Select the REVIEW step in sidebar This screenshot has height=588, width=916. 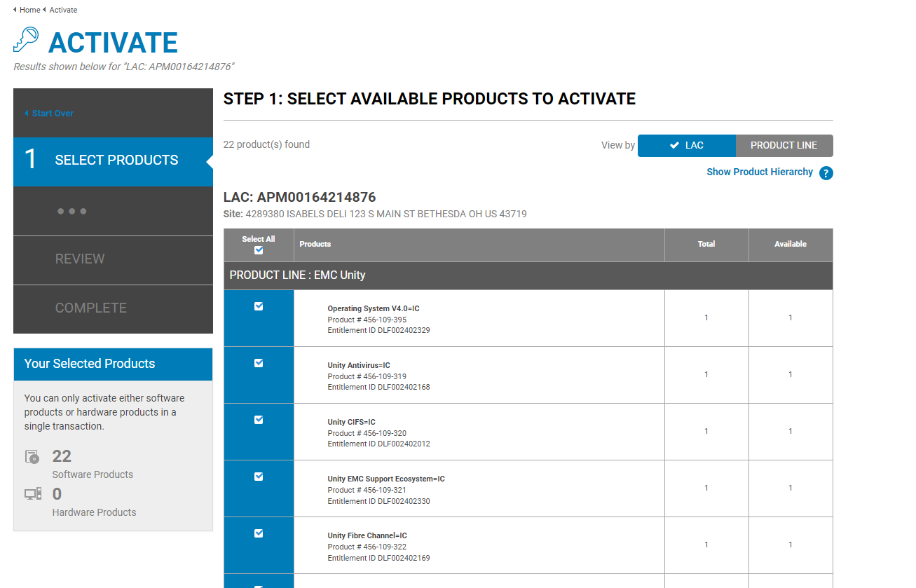click(x=79, y=259)
